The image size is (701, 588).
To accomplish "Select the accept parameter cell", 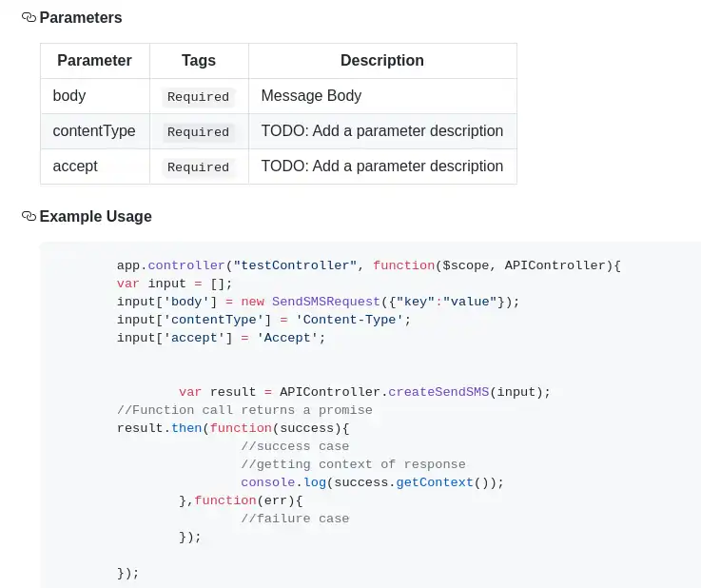I will tap(75, 166).
